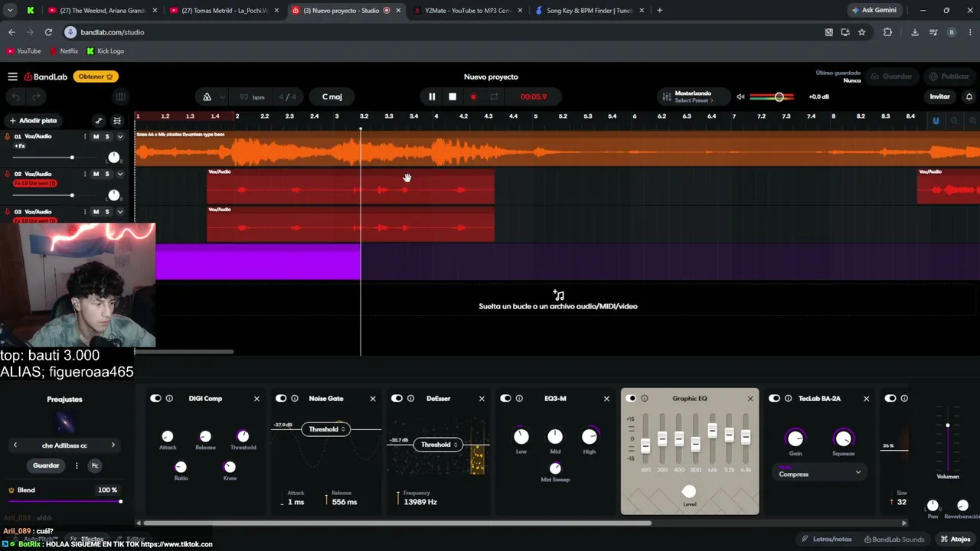
Task: Show info for the DeEsser effect
Action: click(410, 399)
